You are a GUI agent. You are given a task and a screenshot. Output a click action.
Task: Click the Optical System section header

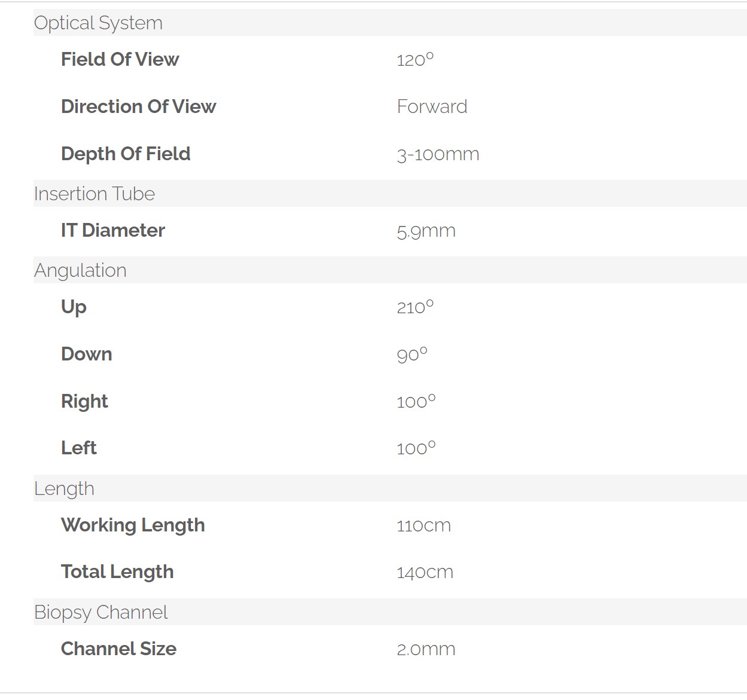tap(98, 23)
